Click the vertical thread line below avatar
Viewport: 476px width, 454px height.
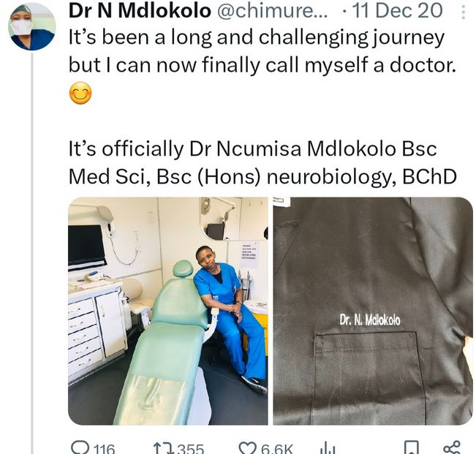pos(31,256)
